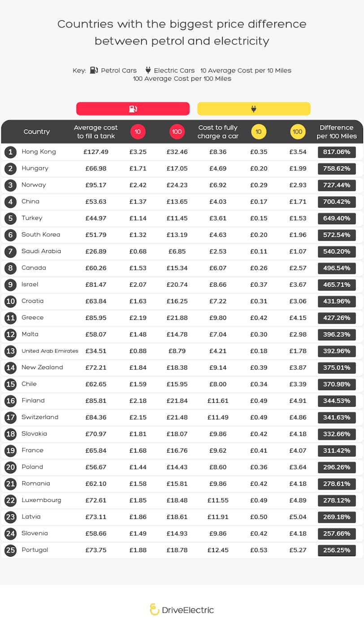Select the Country column header
The width and height of the screenshot is (364, 632).
tap(37, 132)
